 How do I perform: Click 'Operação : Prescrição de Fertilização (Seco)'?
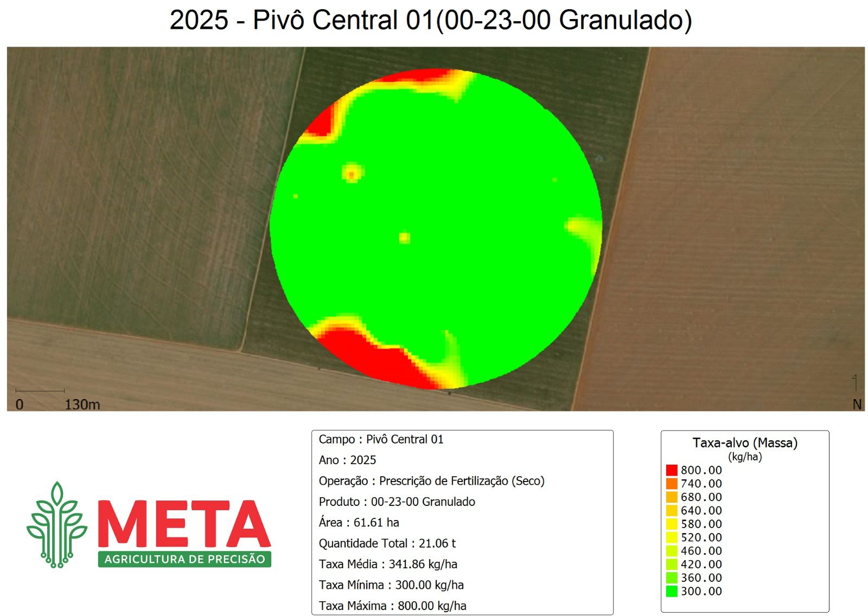[x=431, y=481]
